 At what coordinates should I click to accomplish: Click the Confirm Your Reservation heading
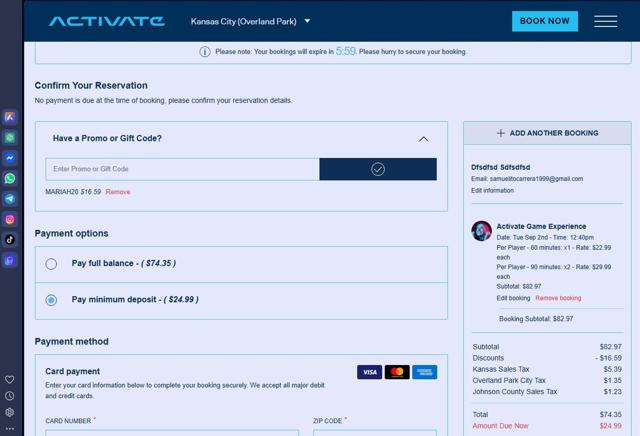tap(91, 85)
